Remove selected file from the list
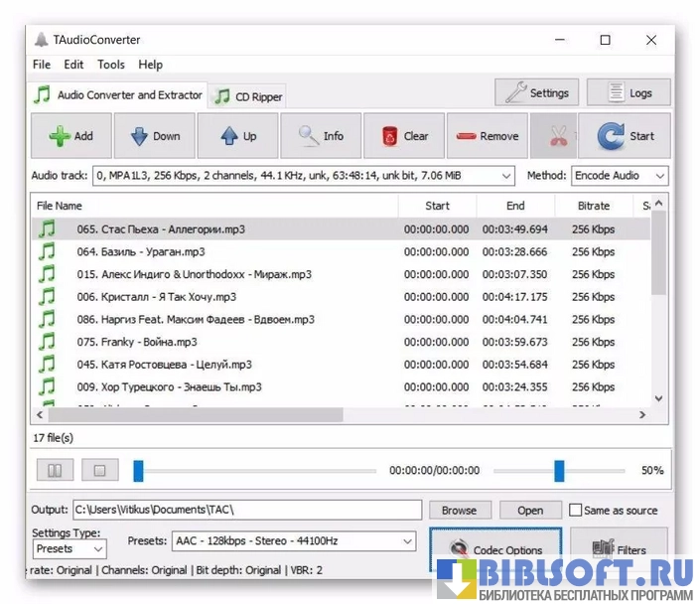The width and height of the screenshot is (700, 604). (487, 136)
